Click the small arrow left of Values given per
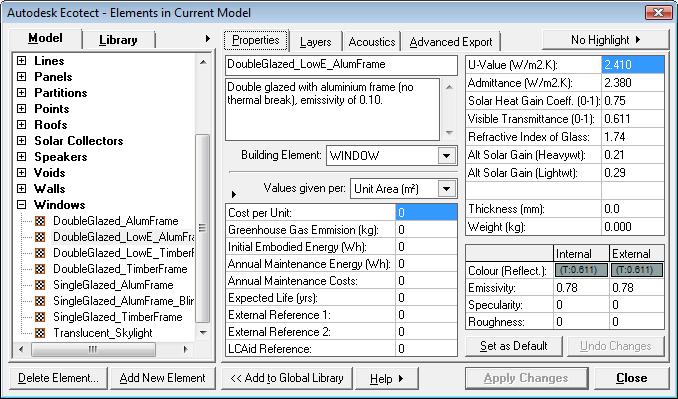Image resolution: width=678 pixels, height=399 pixels. 233,195
